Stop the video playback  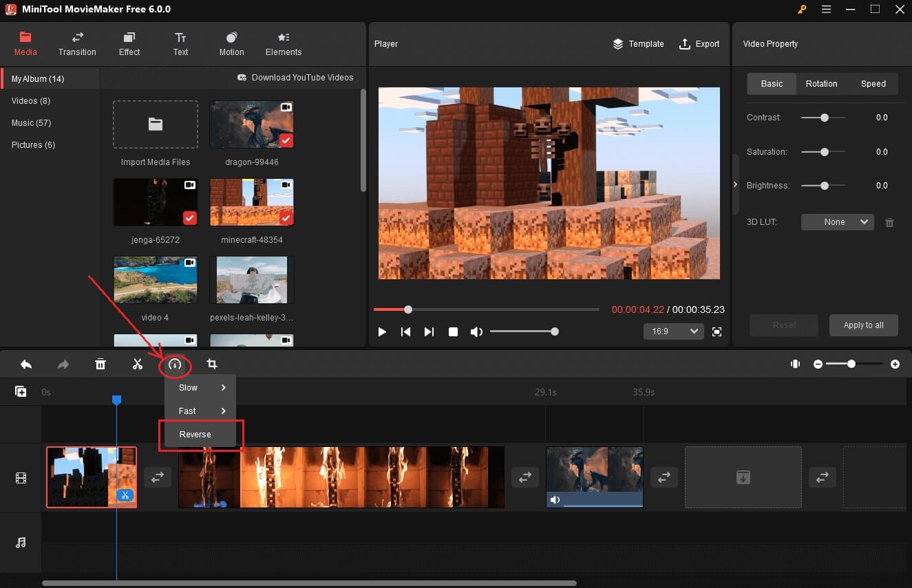click(453, 331)
